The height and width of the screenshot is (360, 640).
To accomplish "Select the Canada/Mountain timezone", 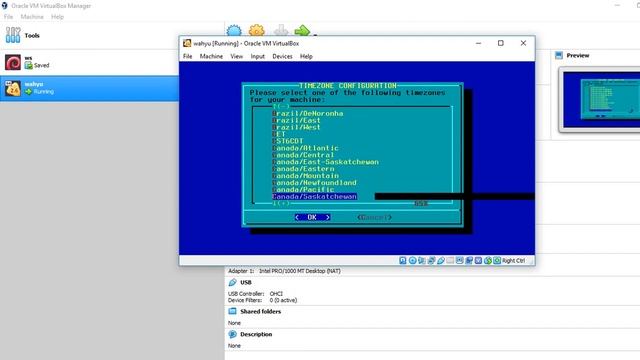I will pyautogui.click(x=305, y=176).
